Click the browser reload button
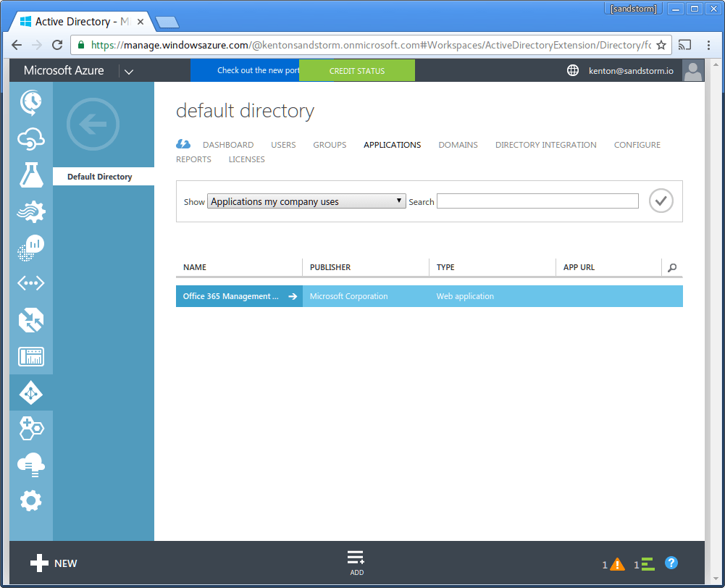 point(57,45)
